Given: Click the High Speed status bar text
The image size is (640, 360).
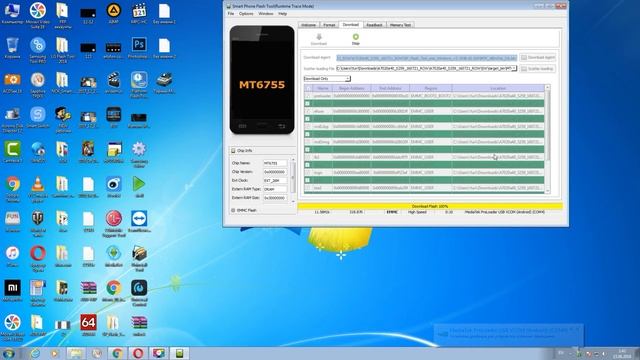Looking at the screenshot, I should click(417, 212).
